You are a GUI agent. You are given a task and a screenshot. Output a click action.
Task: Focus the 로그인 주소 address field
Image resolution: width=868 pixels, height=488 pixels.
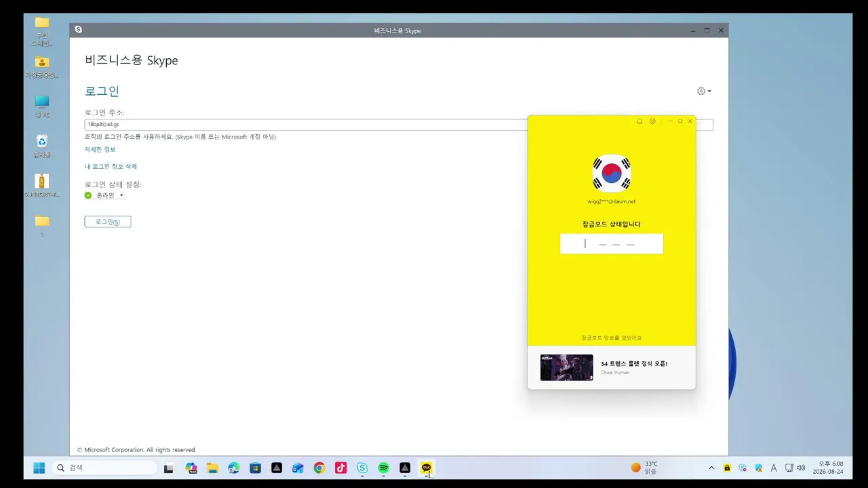[x=399, y=125]
